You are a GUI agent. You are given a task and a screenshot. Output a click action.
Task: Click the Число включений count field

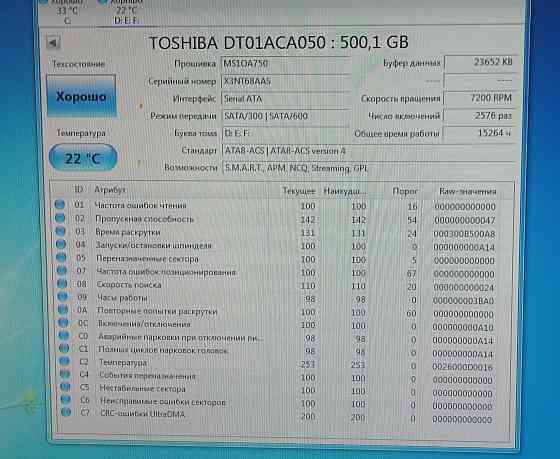coord(479,116)
